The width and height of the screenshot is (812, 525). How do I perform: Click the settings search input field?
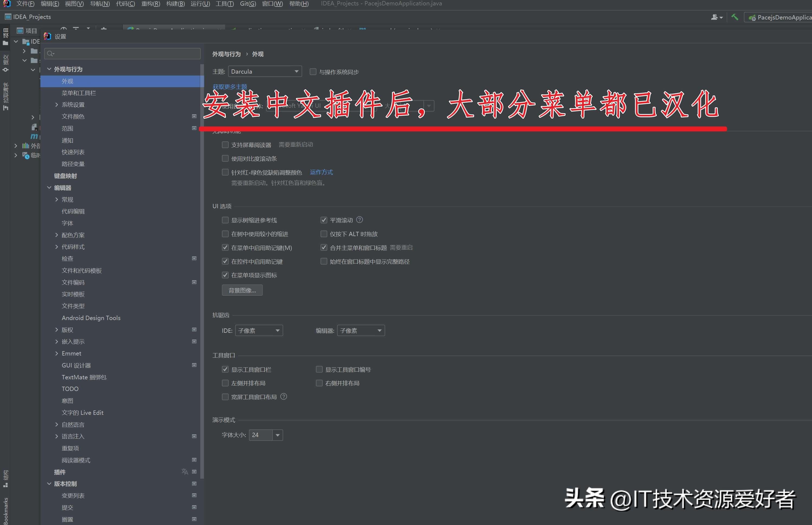pyautogui.click(x=122, y=54)
